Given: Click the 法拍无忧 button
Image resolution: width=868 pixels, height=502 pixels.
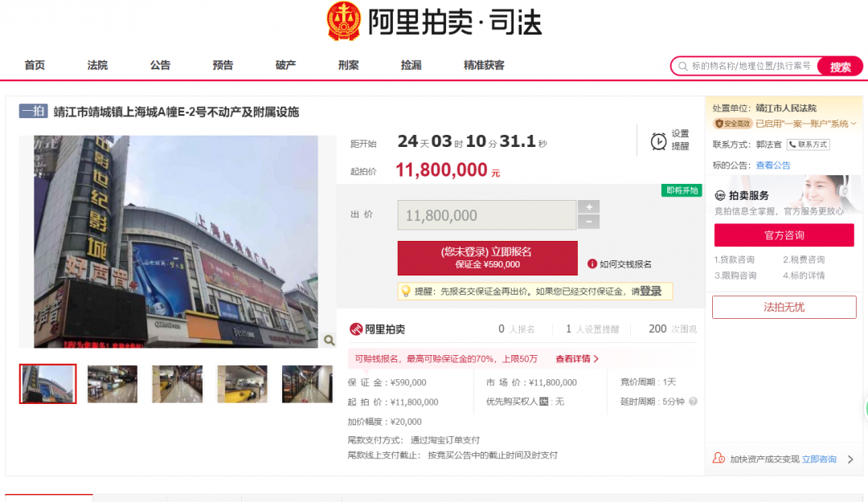Looking at the screenshot, I should 784,307.
